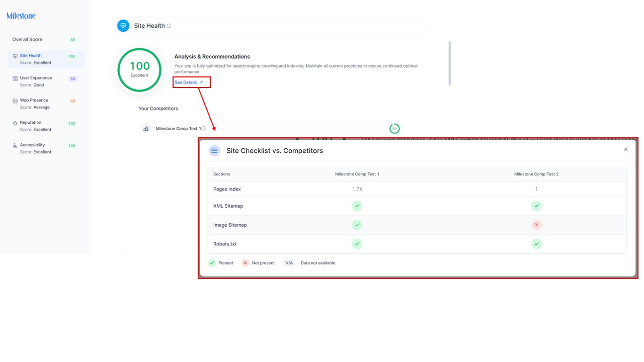The image size is (644, 362).
Task: Click the competitor building icon
Action: pos(146,129)
